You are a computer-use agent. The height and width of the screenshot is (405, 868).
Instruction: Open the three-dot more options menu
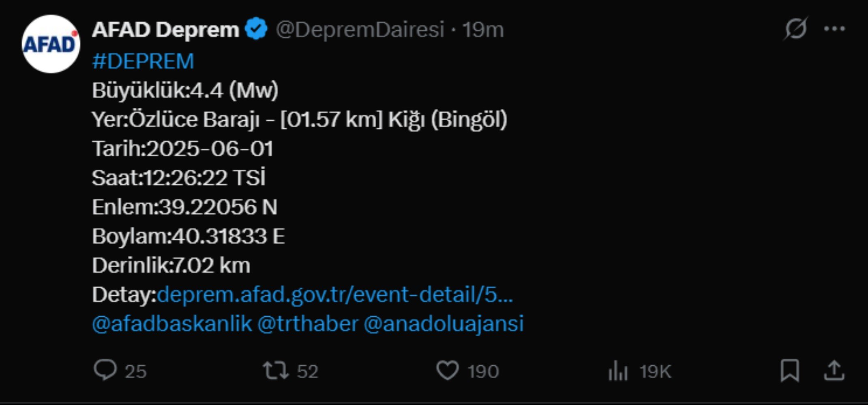pos(834,29)
